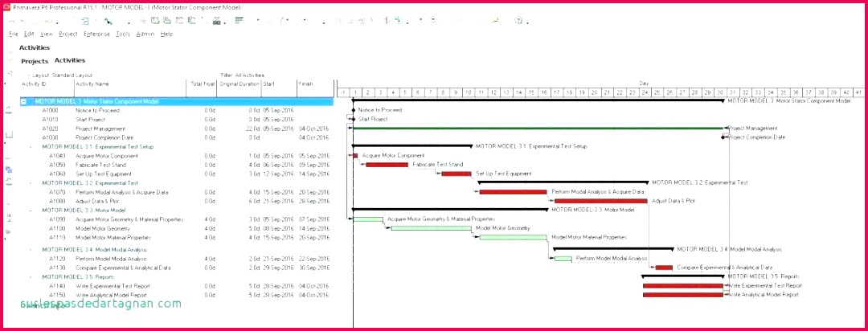Collapse the top MOTOR MODEL-3 WBS group
This screenshot has height=331, width=868.
pos(23,102)
